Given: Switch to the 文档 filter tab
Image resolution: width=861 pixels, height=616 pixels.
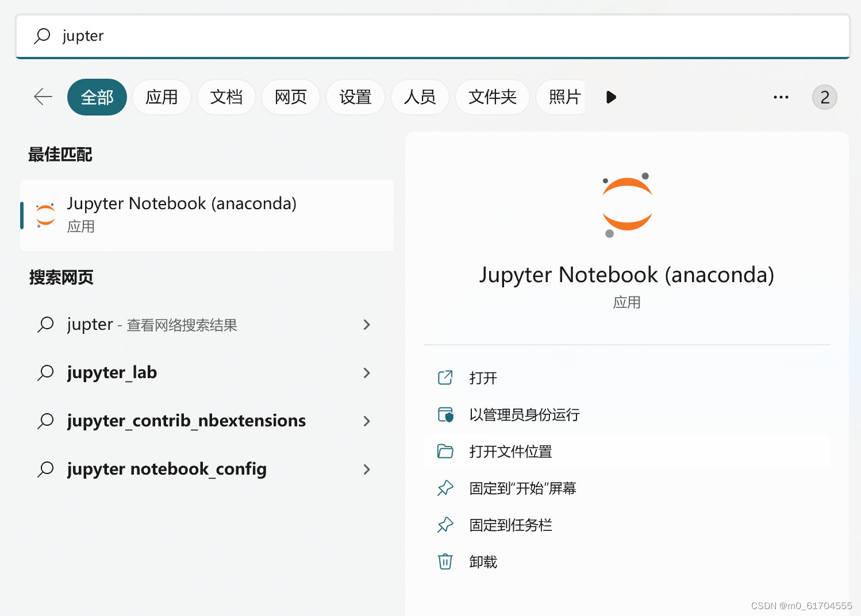Looking at the screenshot, I should [226, 97].
